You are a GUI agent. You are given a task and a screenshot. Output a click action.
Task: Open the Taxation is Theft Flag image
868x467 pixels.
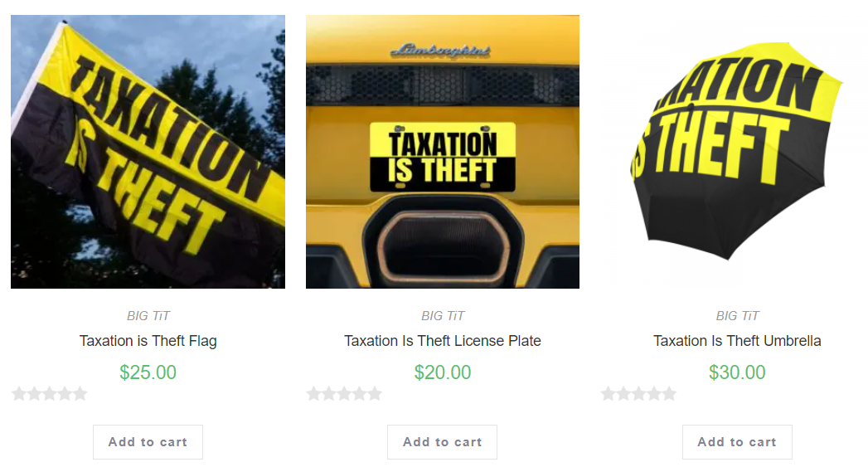pyautogui.click(x=148, y=152)
